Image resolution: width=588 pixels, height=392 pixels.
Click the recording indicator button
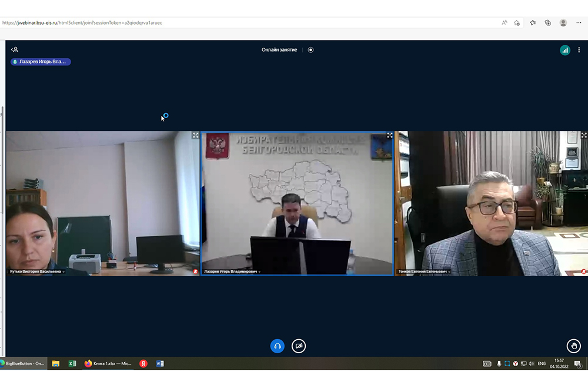(310, 50)
